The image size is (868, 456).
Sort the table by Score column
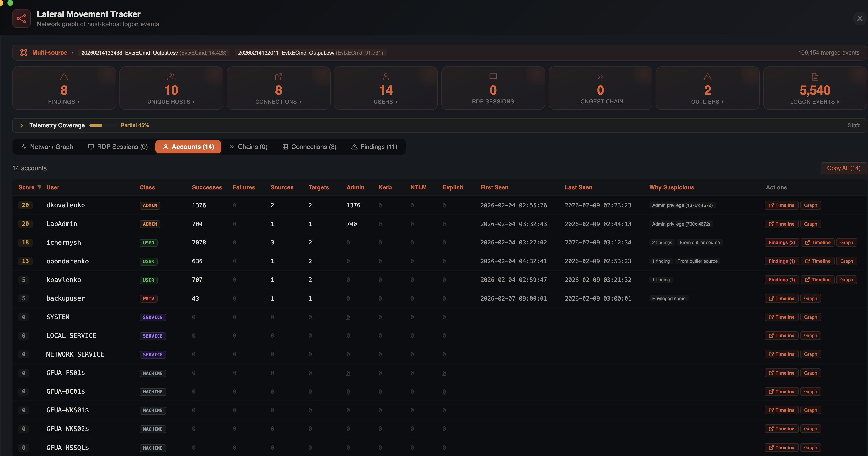coord(30,187)
